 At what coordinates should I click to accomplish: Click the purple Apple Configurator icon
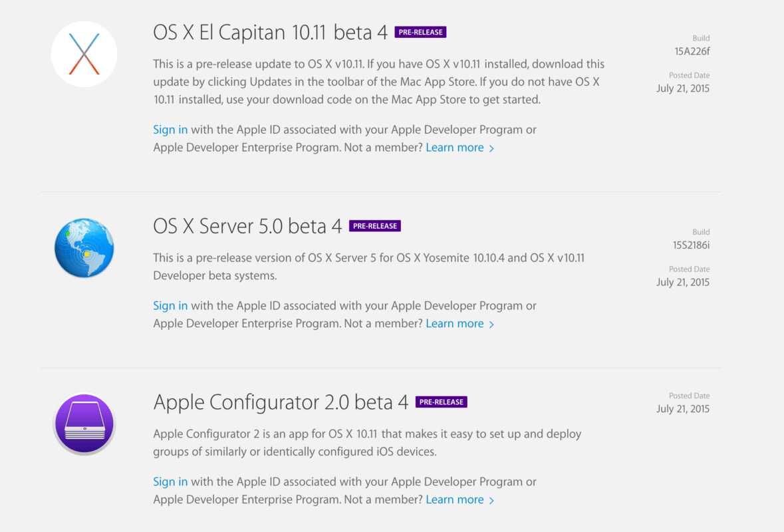tap(84, 424)
